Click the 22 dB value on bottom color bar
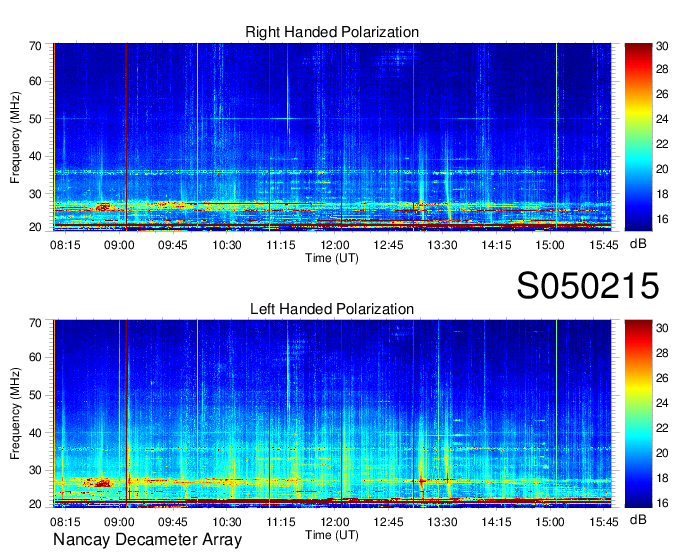 click(x=662, y=428)
